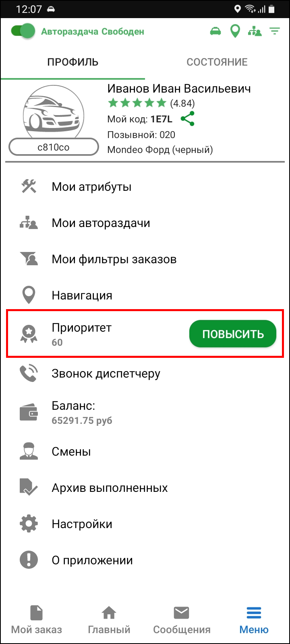Viewport: 290px width, 644px height.
Task: Tap the auto-dispatch hierarchy icon in header
Action: pyautogui.click(x=255, y=31)
